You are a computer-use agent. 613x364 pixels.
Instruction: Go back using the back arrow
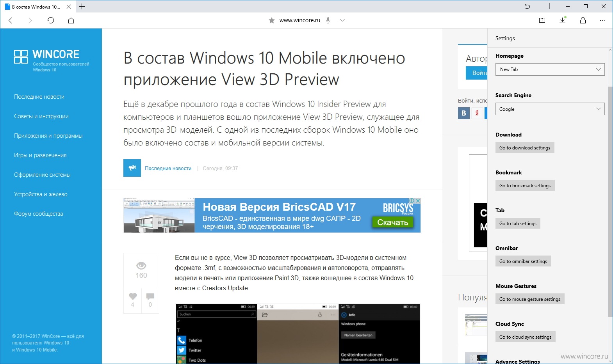(x=11, y=21)
